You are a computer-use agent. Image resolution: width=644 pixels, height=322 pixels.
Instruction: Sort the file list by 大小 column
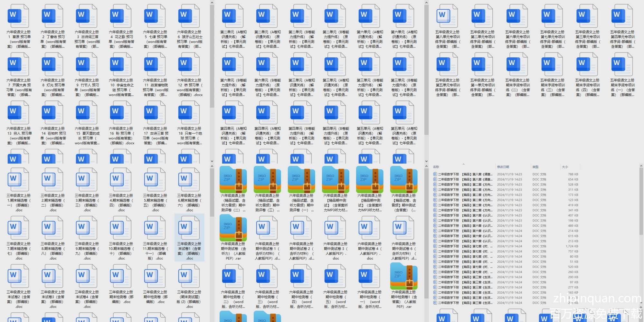pos(565,167)
